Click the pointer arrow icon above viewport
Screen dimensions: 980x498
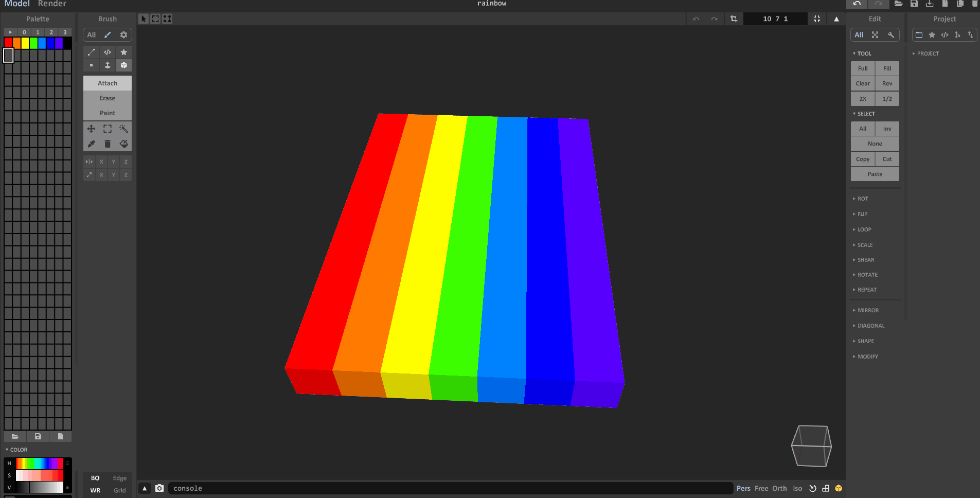tap(144, 19)
